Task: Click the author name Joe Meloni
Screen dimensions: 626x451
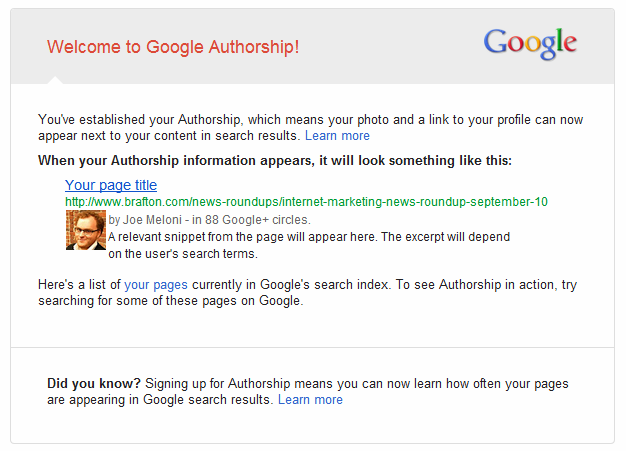Action: coord(146,219)
